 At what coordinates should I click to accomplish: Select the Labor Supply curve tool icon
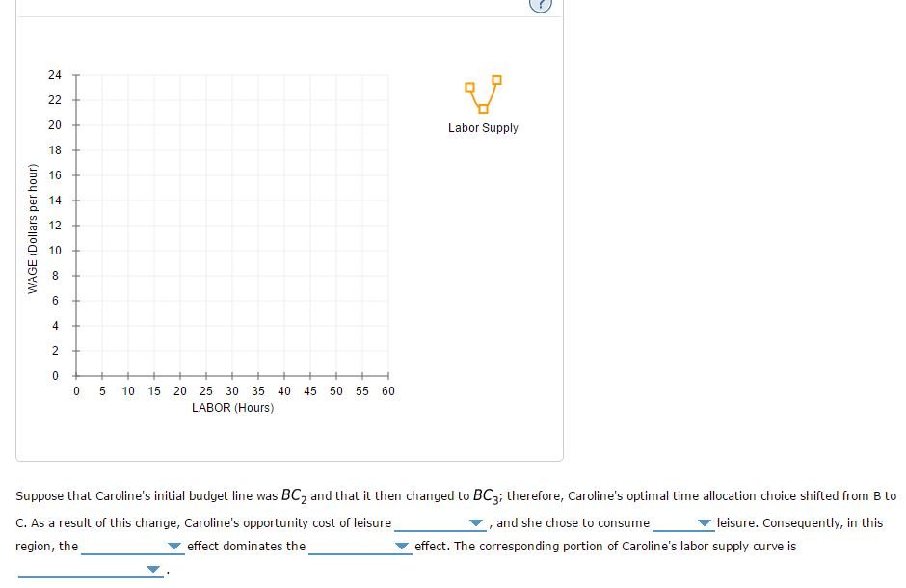[483, 94]
